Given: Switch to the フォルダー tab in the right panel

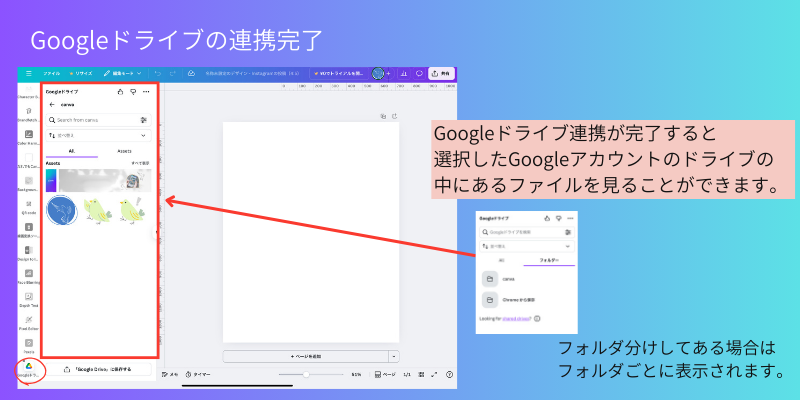Looking at the screenshot, I should [x=549, y=260].
